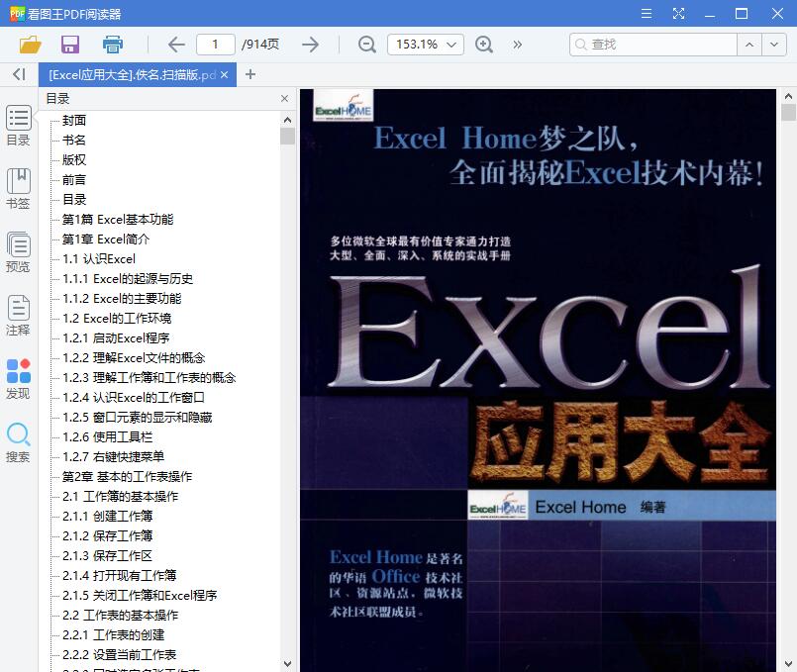This screenshot has height=672, width=797.
Task: Open the 发现 discover panel
Action: [x=18, y=379]
